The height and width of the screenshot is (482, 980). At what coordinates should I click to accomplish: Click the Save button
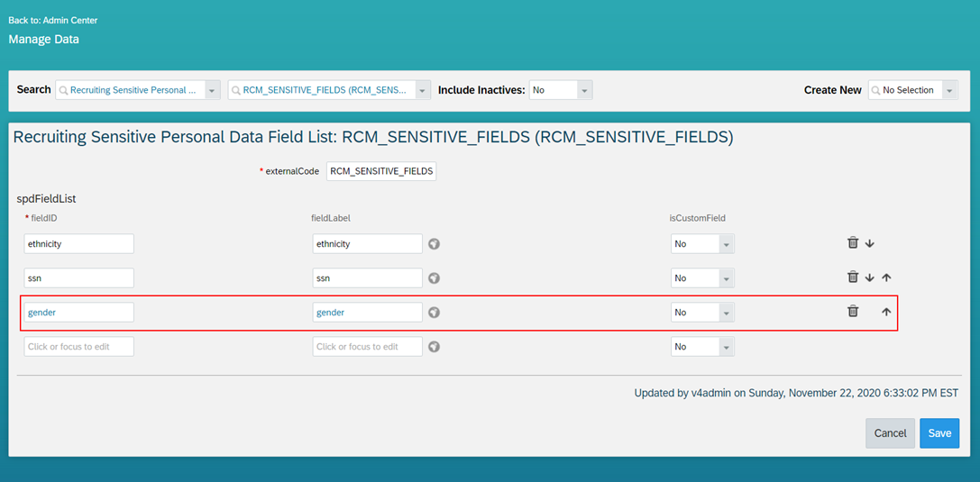click(x=939, y=433)
